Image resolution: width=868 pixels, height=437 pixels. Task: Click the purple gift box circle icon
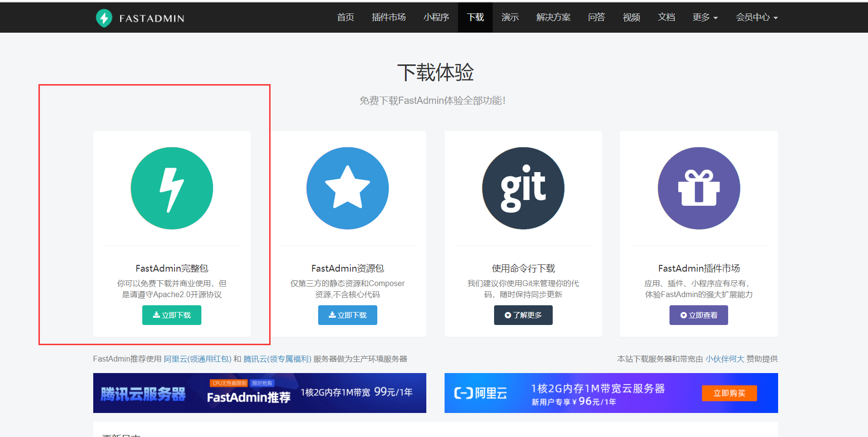point(699,188)
